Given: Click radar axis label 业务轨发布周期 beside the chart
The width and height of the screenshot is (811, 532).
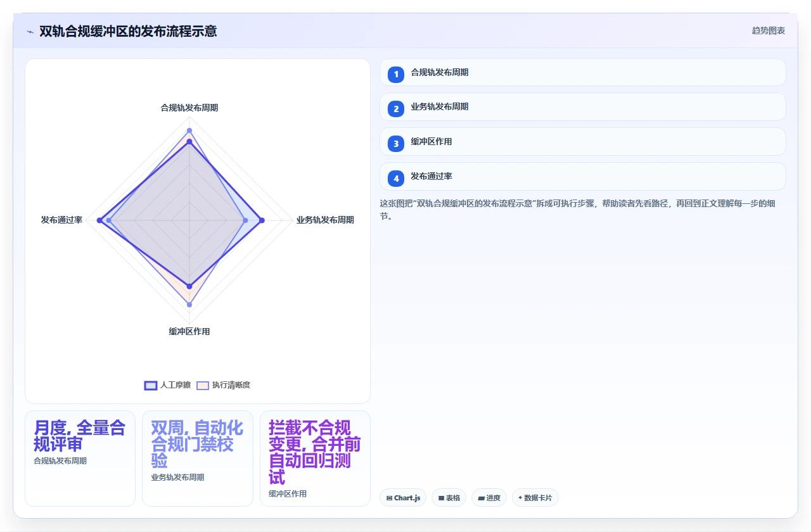Looking at the screenshot, I should click(325, 220).
